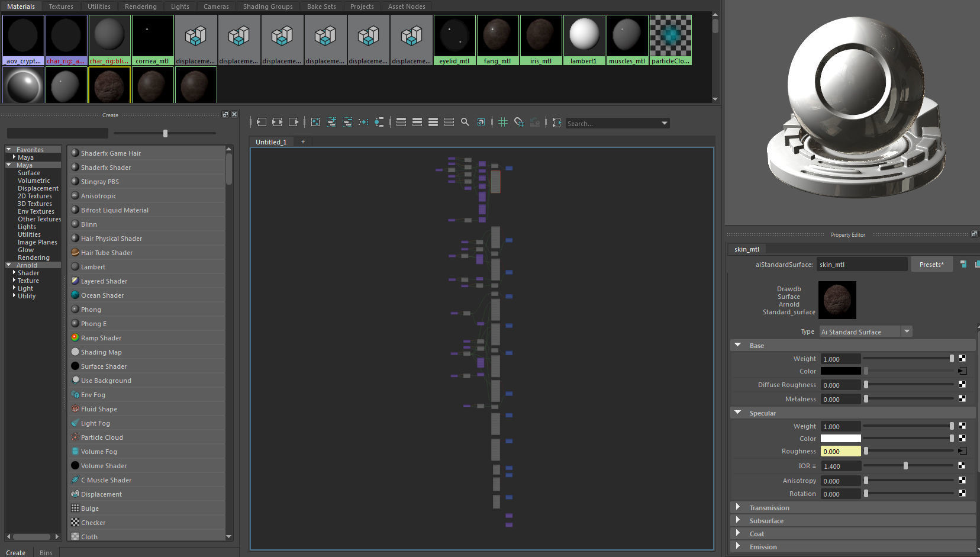Show output connections in graph toolbar
Screen dimensions: 980x557
[x=294, y=122]
